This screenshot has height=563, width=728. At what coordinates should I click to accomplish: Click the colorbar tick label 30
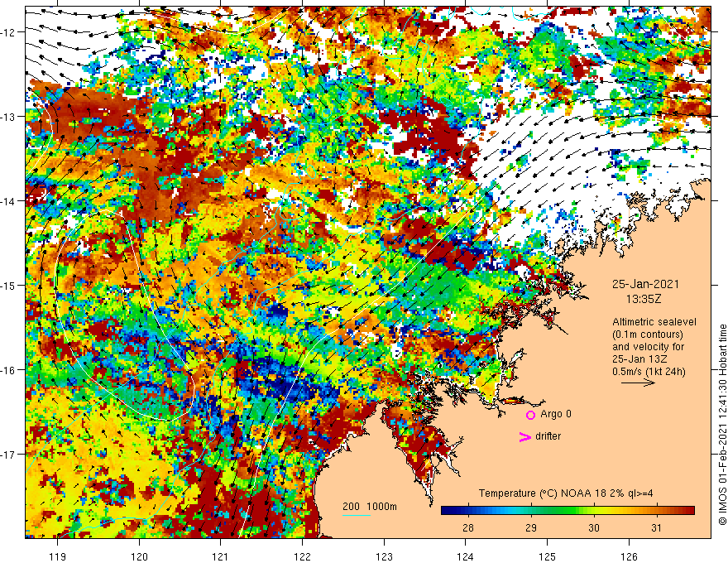click(593, 527)
